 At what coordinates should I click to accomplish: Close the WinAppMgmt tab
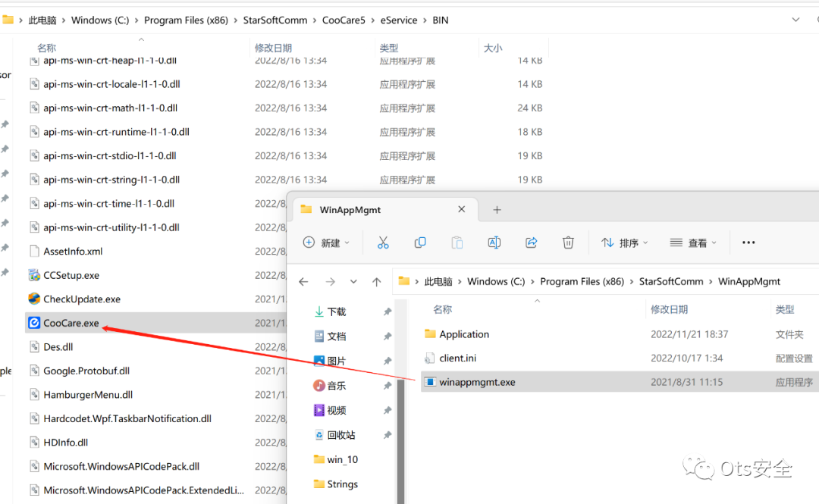click(461, 209)
